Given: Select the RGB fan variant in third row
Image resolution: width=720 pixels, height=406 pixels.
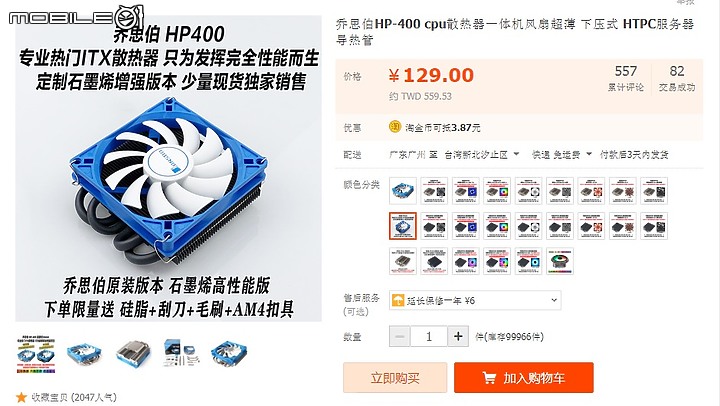Looking at the screenshot, I should point(560,261).
